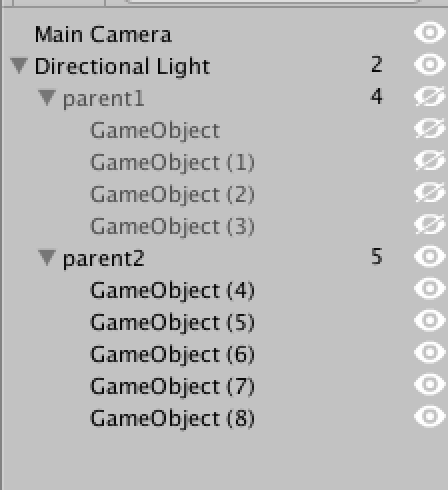This screenshot has height=490, width=448.
Task: Hide parent2 using its eye icon
Action: (x=430, y=256)
